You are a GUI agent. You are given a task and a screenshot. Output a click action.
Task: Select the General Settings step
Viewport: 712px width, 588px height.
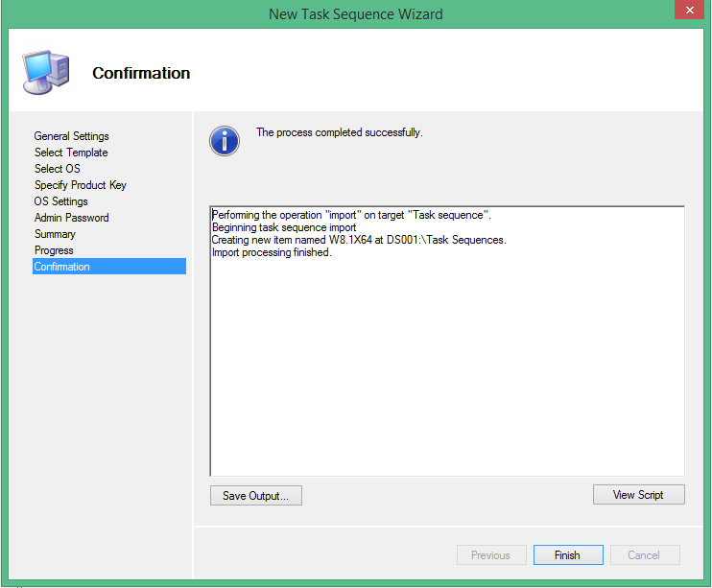(72, 136)
